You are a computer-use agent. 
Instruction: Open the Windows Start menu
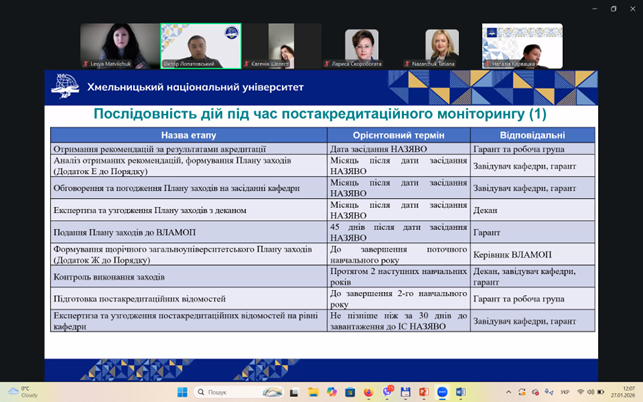[x=182, y=392]
